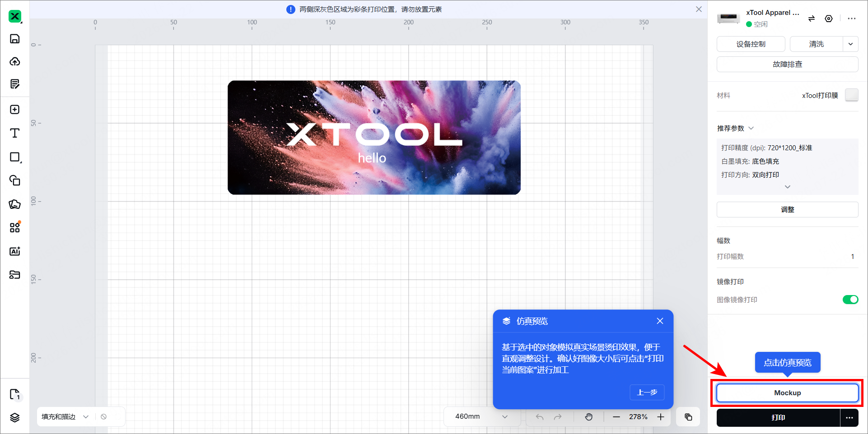Click the xTool打印膜 material swatch
The width and height of the screenshot is (868, 434).
tap(852, 95)
